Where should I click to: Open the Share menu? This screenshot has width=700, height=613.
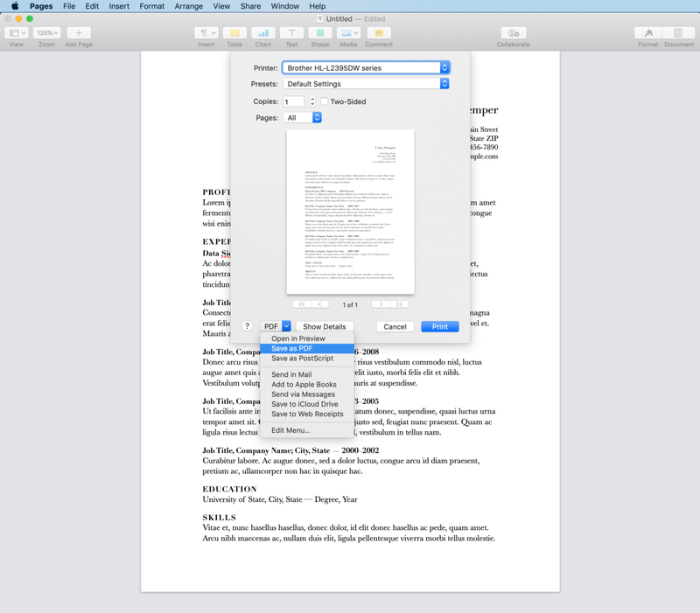point(250,6)
